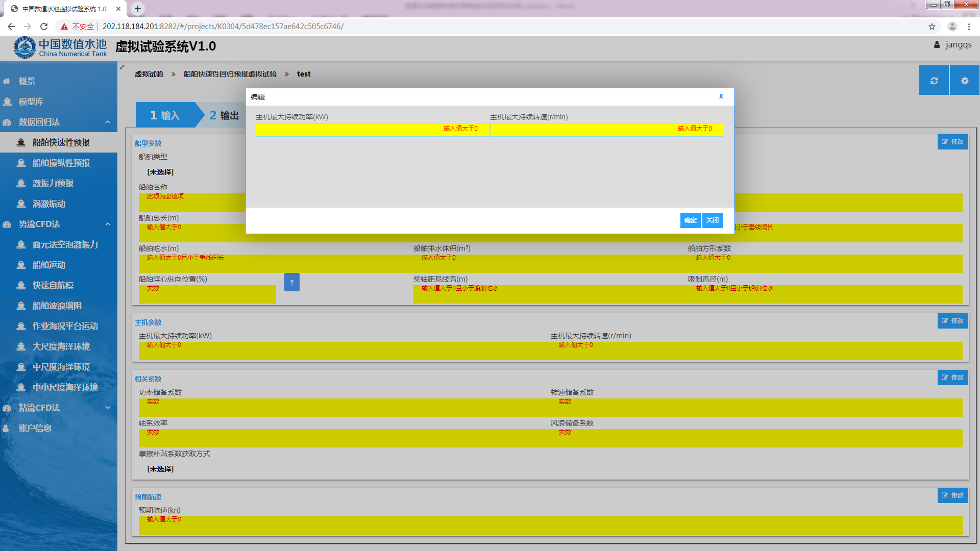
Task: Open 船舶操纵性预报 in the sidebar
Action: point(61,163)
